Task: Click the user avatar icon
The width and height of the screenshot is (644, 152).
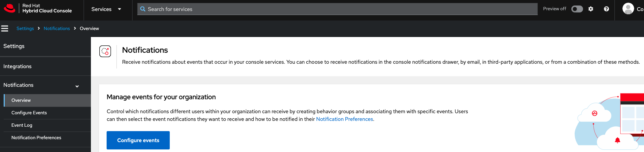Action: pos(628,8)
